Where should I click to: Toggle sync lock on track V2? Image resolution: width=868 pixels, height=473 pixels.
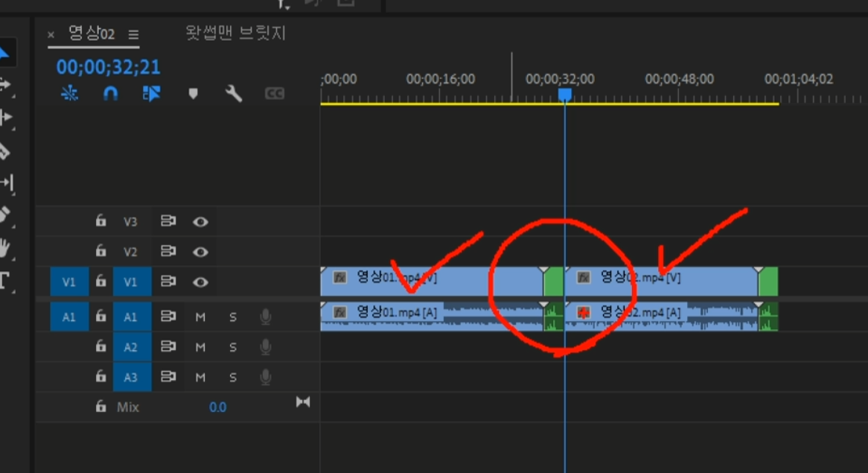point(167,251)
